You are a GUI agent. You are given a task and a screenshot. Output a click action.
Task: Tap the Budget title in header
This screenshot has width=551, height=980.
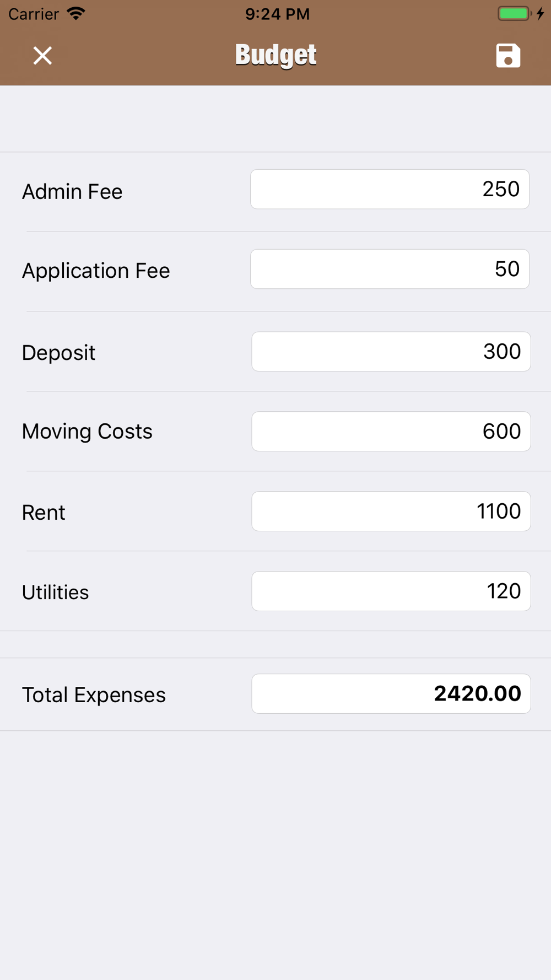coord(275,55)
